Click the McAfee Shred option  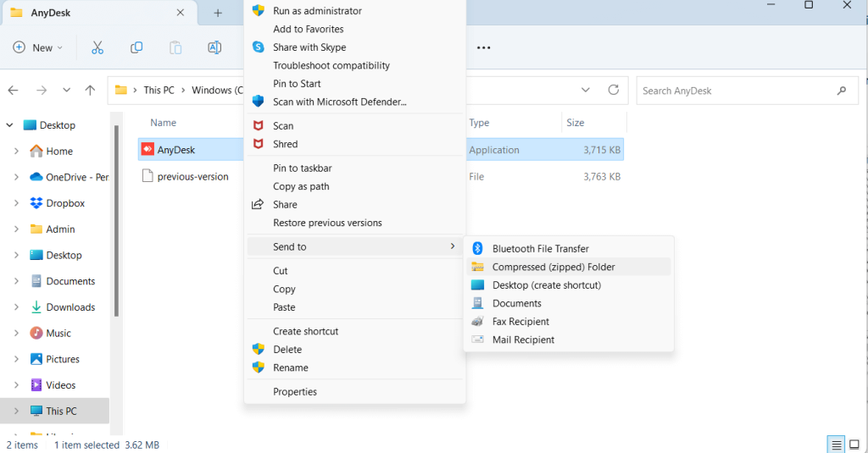click(285, 144)
